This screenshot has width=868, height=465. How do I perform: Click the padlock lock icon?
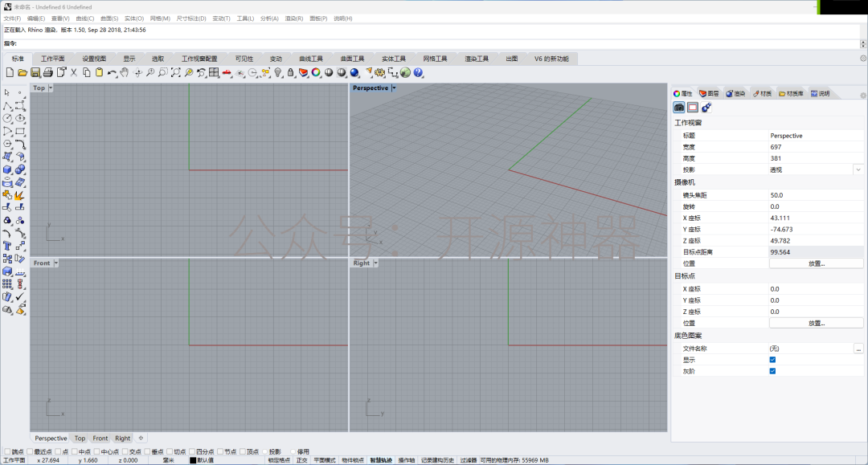291,72
